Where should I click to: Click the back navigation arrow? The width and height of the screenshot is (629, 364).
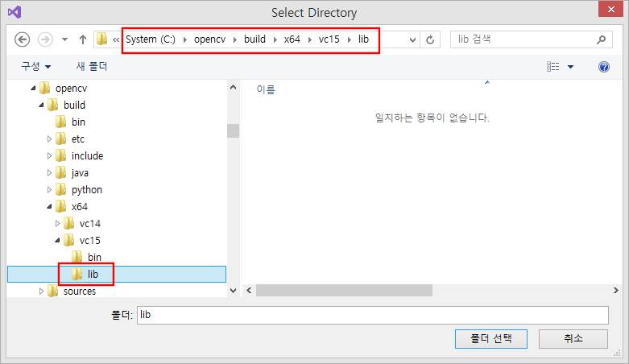[x=22, y=39]
